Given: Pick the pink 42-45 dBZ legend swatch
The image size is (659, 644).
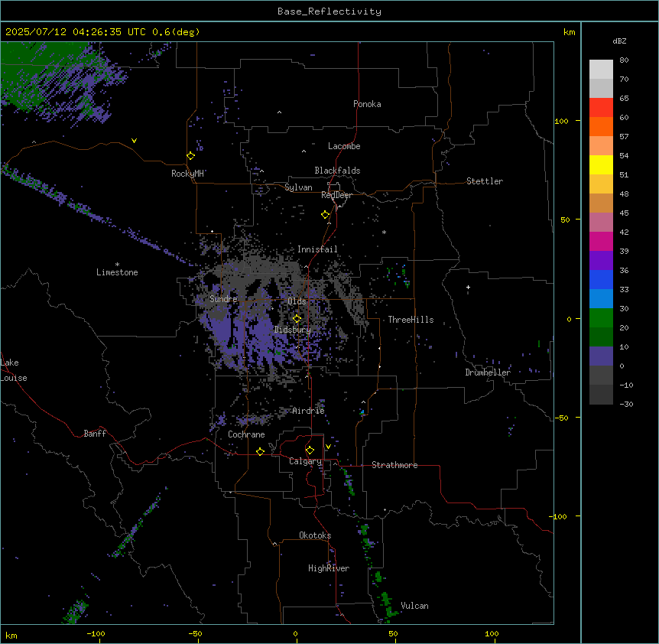Looking at the screenshot, I should (601, 223).
